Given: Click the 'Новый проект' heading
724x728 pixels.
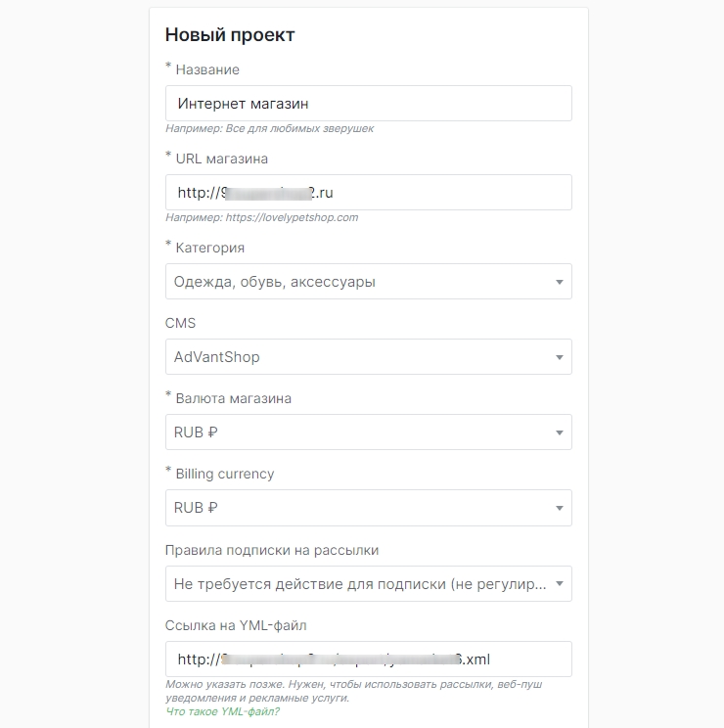Looking at the screenshot, I should tap(230, 35).
